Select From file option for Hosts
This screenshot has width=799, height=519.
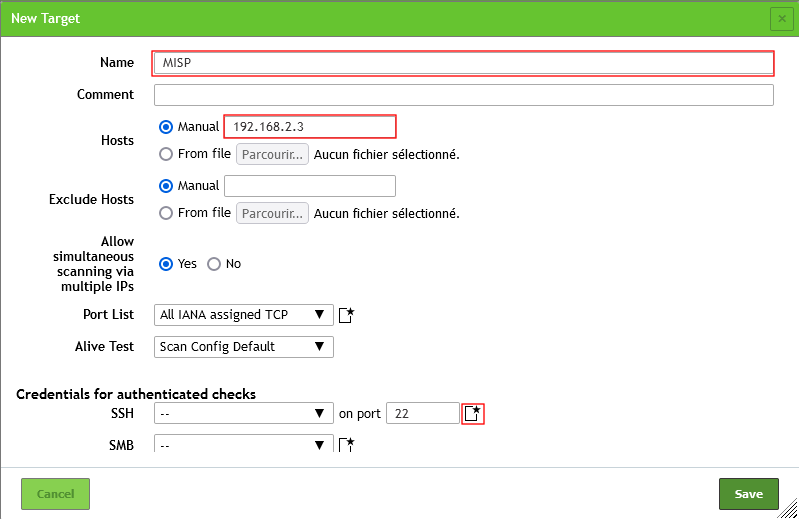tap(166, 154)
